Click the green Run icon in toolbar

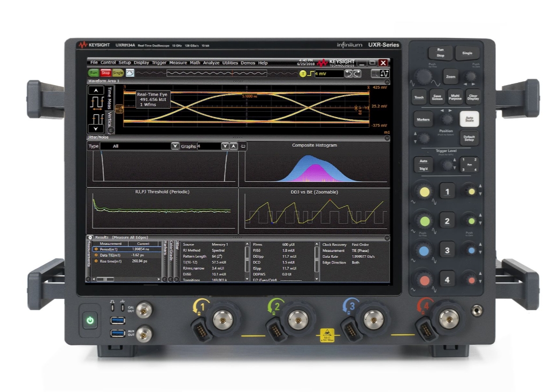coord(93,73)
